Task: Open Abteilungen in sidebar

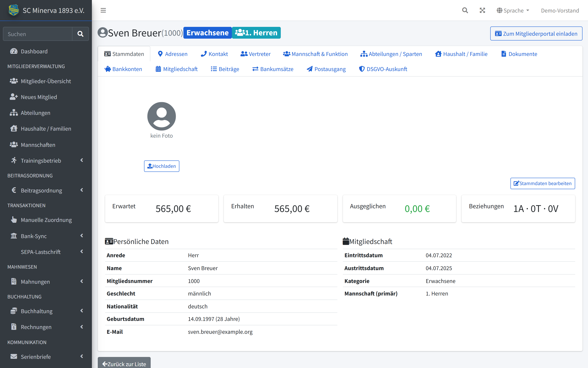Action: pyautogui.click(x=46, y=113)
